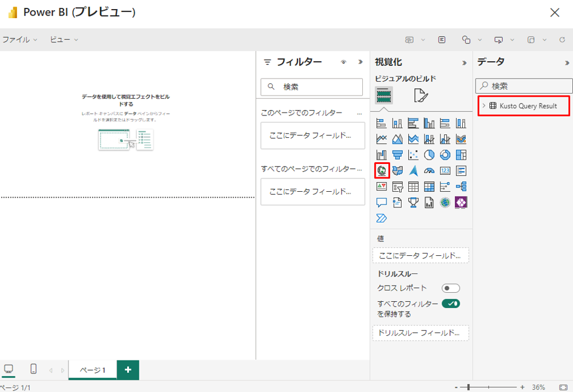573x392 pixels.
Task: Add a new page with plus button
Action: pyautogui.click(x=128, y=370)
